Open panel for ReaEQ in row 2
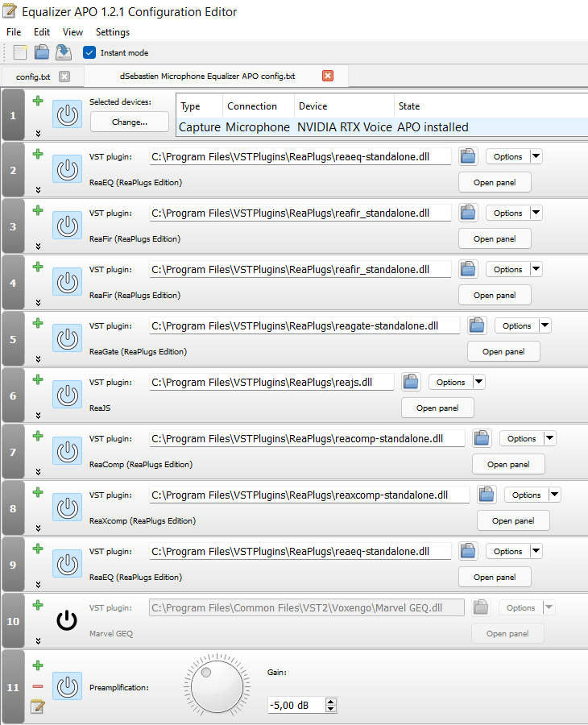 pos(495,182)
